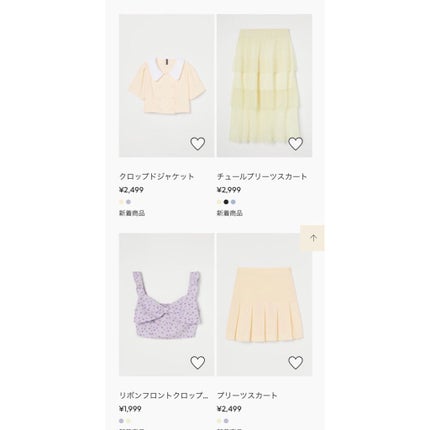Open the yellow tiered tulle skirt image

264,86
